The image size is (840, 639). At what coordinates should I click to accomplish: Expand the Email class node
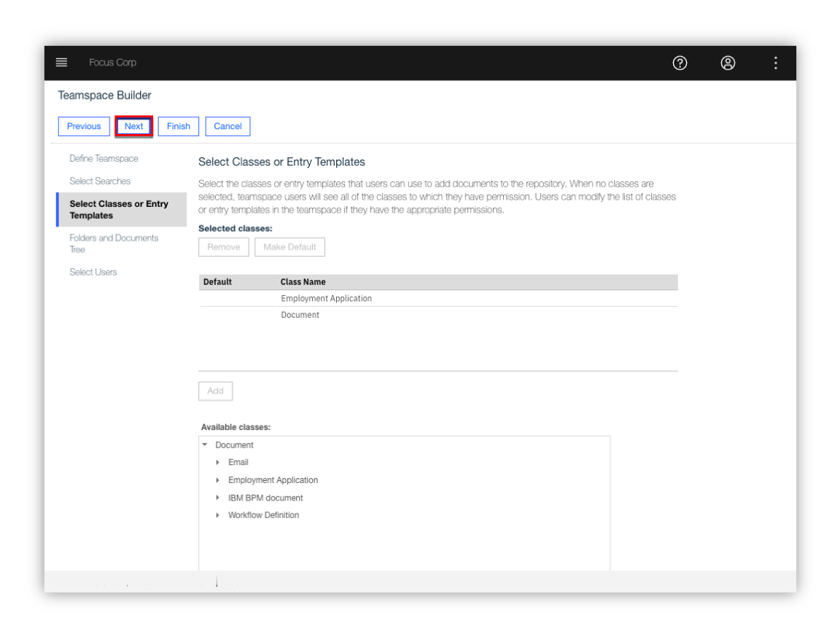click(217, 463)
